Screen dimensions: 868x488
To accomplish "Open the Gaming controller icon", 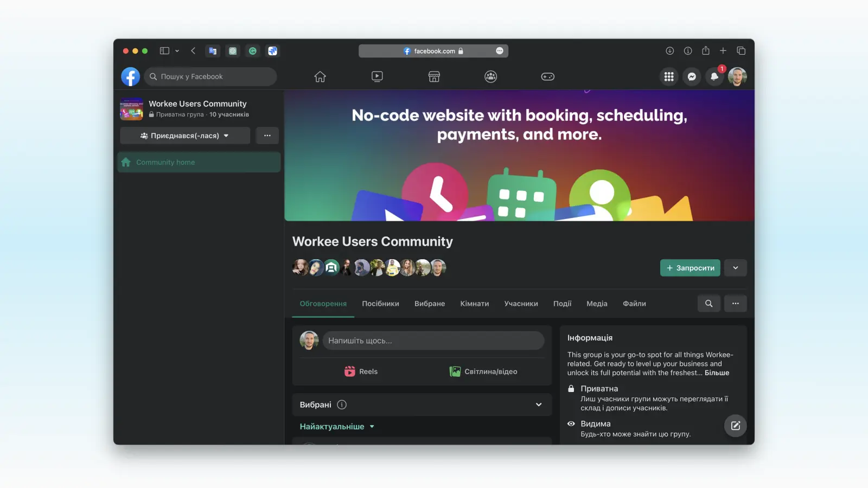I will (x=548, y=76).
